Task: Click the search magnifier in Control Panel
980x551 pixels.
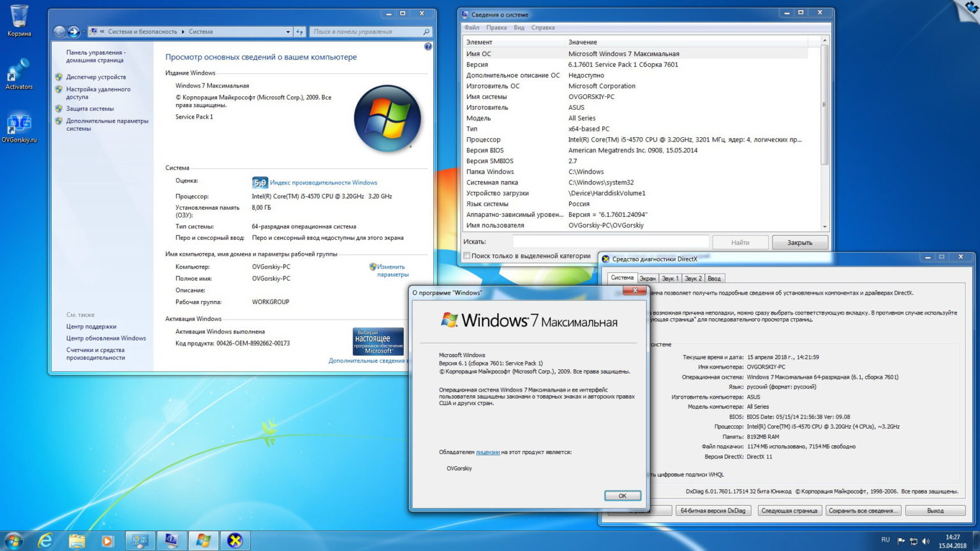Action: pos(426,31)
